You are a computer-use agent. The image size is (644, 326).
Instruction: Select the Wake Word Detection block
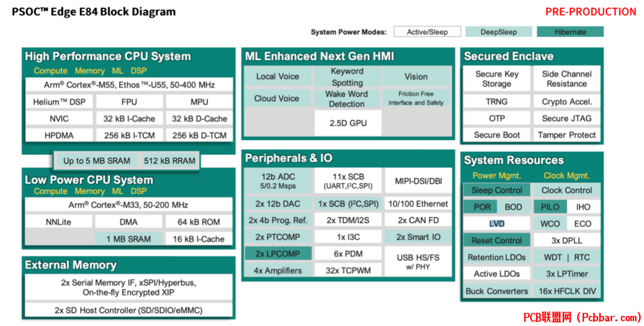348,99
